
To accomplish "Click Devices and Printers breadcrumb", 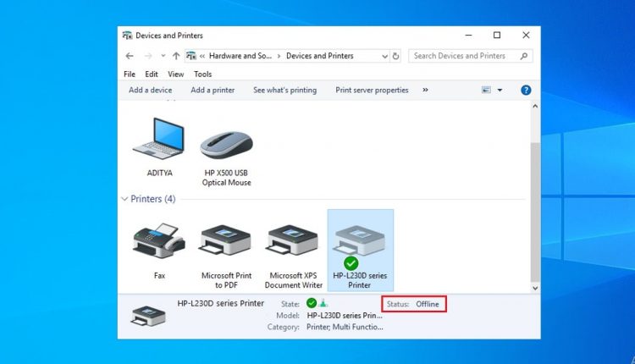I will (320, 56).
